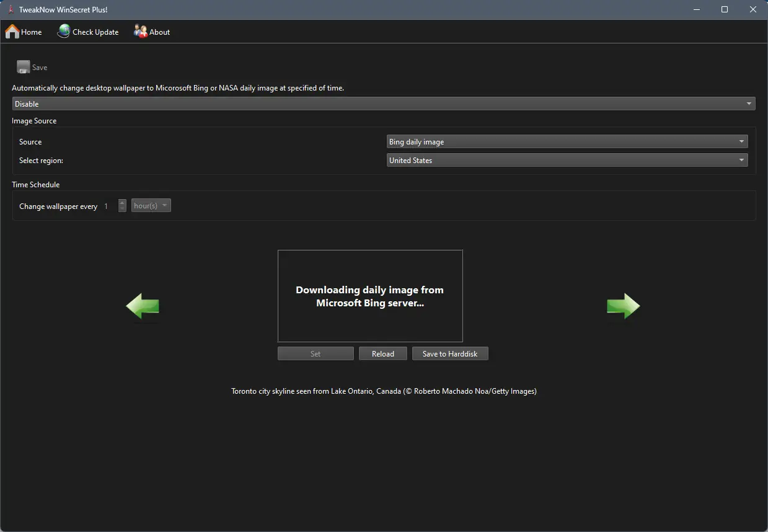Expand the United States region dropdown
768x532 pixels.
point(567,161)
